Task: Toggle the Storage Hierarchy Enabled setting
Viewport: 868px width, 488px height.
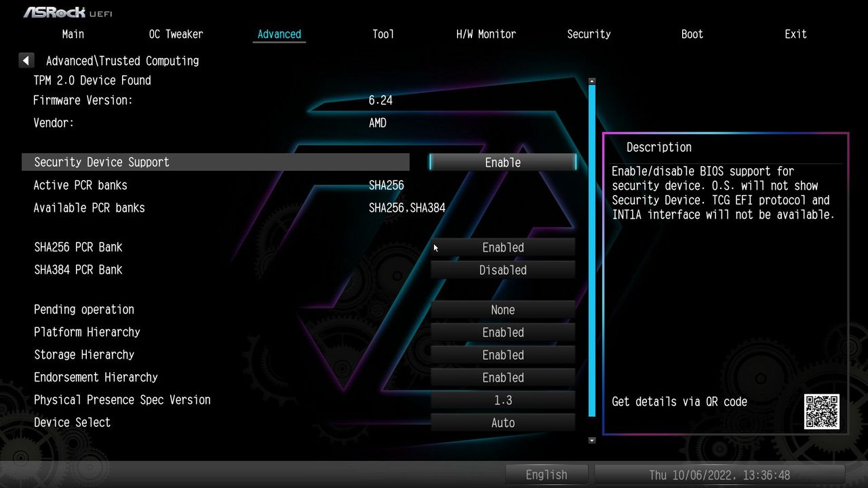Action: [x=503, y=354]
